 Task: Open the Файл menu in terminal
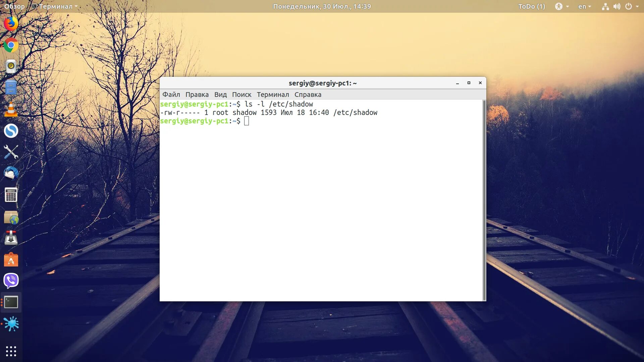[171, 95]
